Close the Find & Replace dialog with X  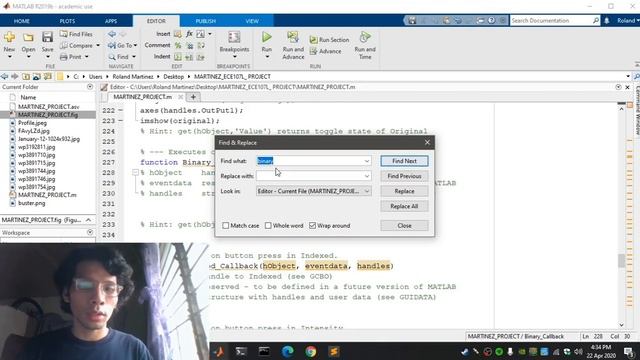click(427, 142)
